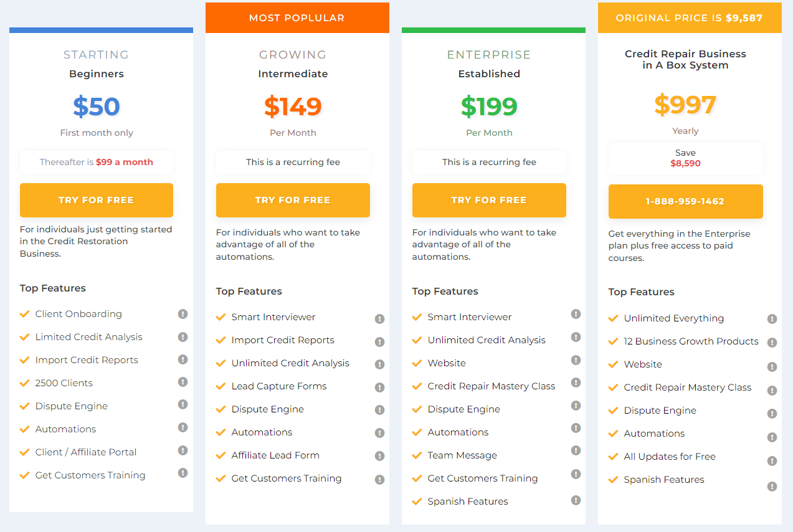Click info icon beside Client Onboarding

click(183, 314)
